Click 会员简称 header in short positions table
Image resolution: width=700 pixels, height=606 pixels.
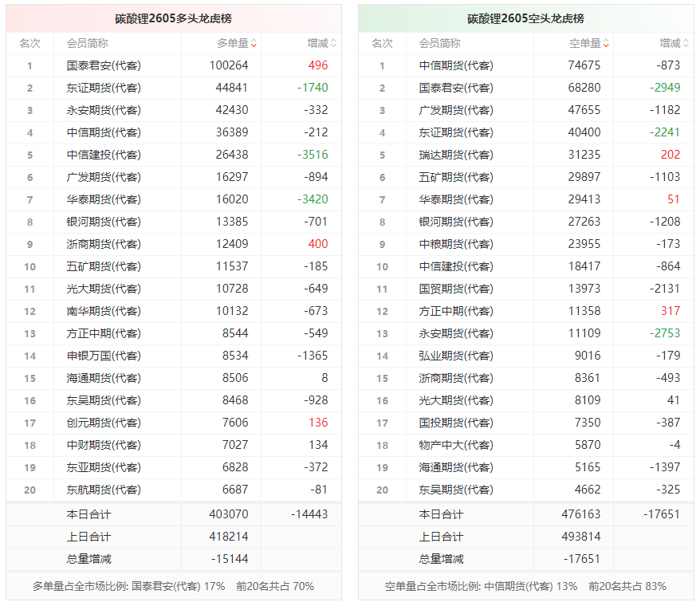click(x=440, y=43)
